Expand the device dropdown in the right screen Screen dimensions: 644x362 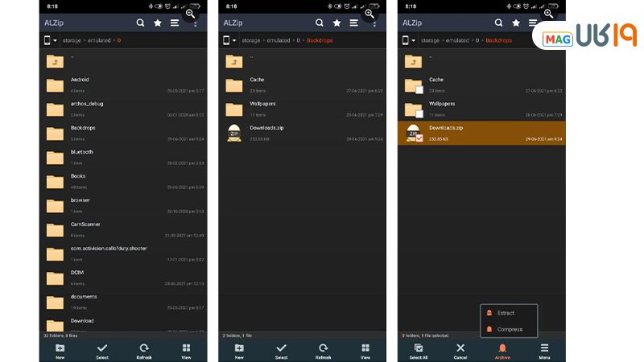pyautogui.click(x=410, y=40)
